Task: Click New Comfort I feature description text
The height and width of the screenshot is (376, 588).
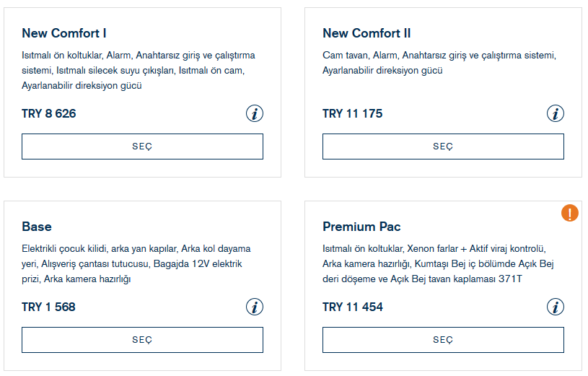Action: click(139, 70)
